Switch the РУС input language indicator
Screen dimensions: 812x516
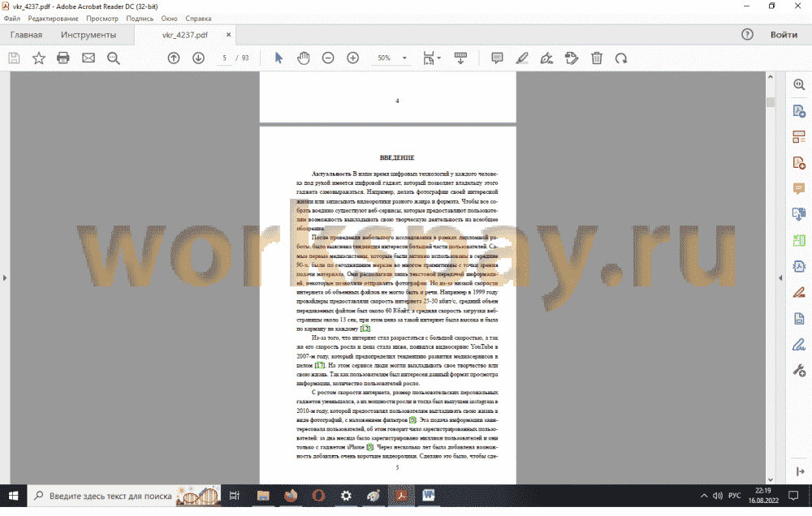click(x=734, y=495)
